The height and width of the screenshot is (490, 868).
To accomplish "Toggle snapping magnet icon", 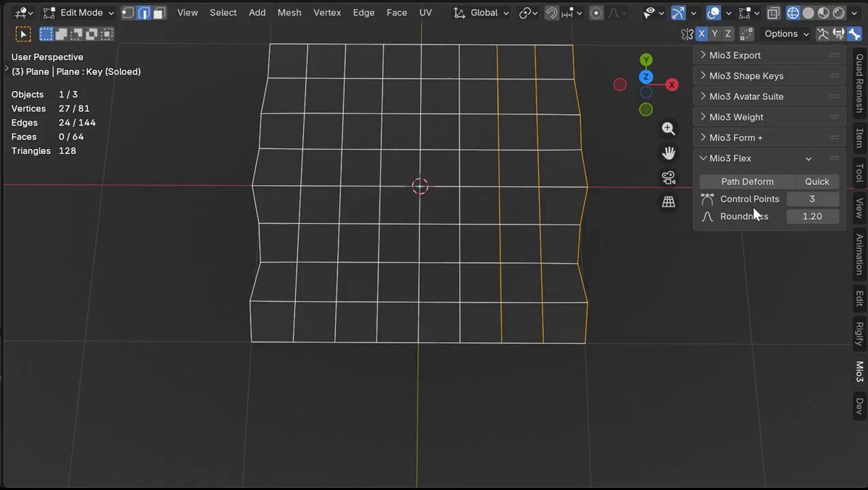I will coord(551,12).
